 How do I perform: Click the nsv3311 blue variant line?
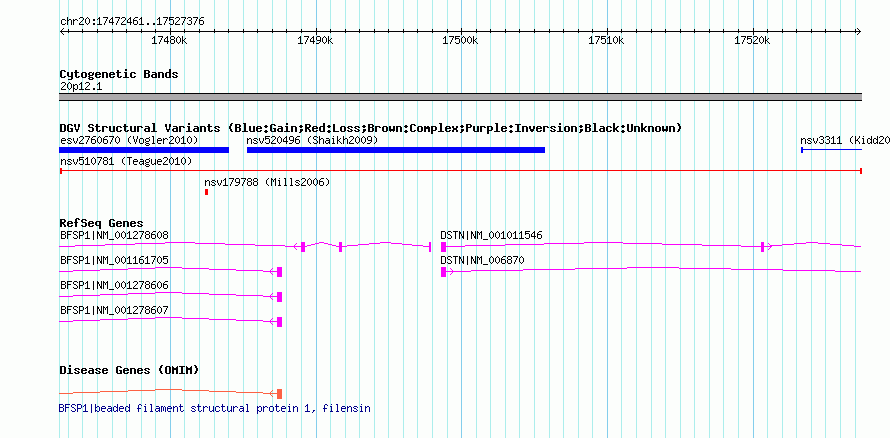pyautogui.click(x=832, y=150)
